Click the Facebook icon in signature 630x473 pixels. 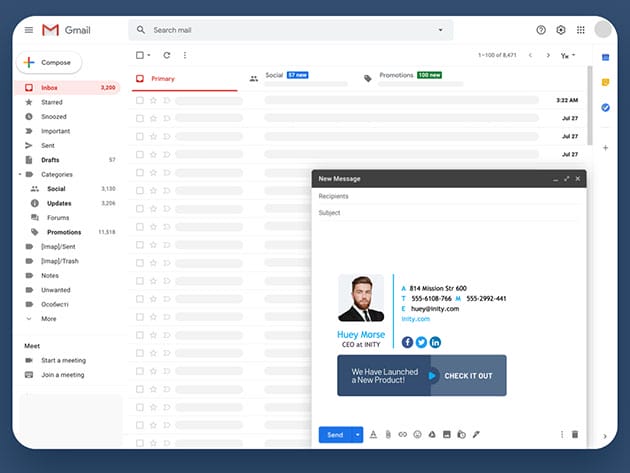click(407, 342)
